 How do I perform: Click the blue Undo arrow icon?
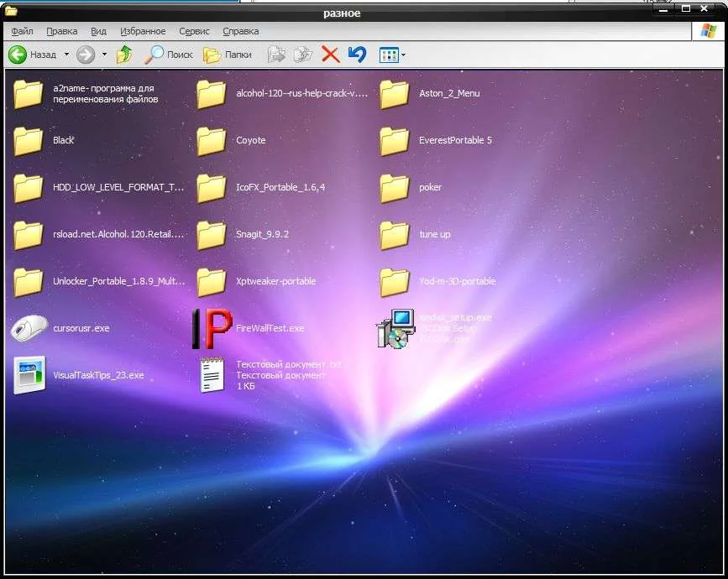357,55
